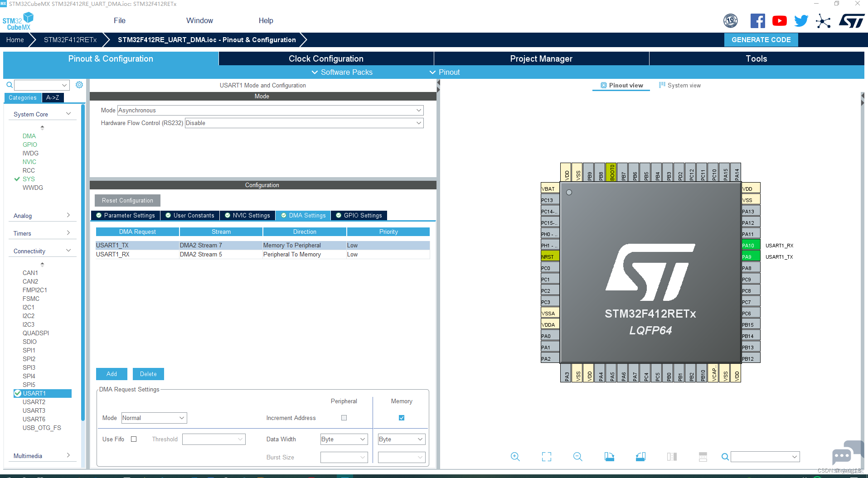Click the zoom in magnifier icon
868x478 pixels.
coord(515,457)
